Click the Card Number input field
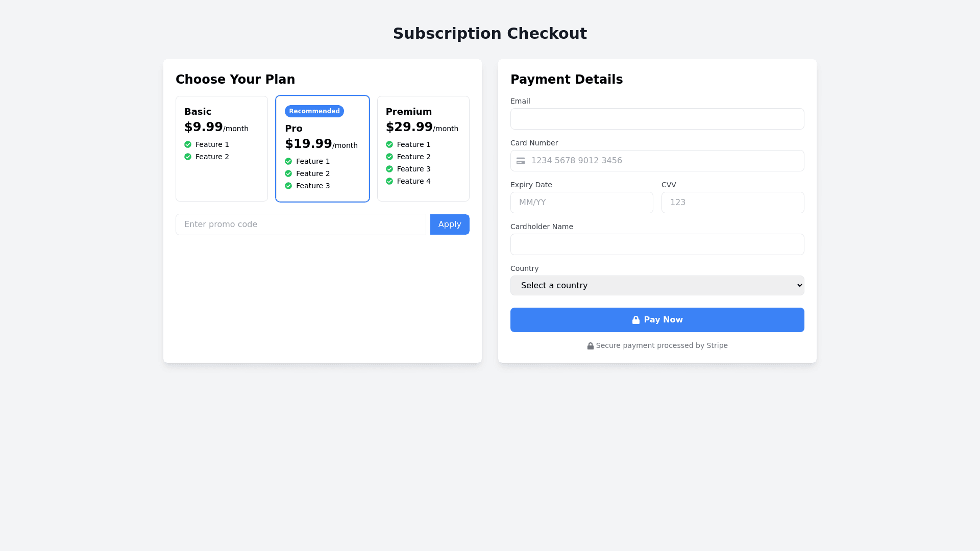This screenshot has width=980, height=551. (664, 161)
